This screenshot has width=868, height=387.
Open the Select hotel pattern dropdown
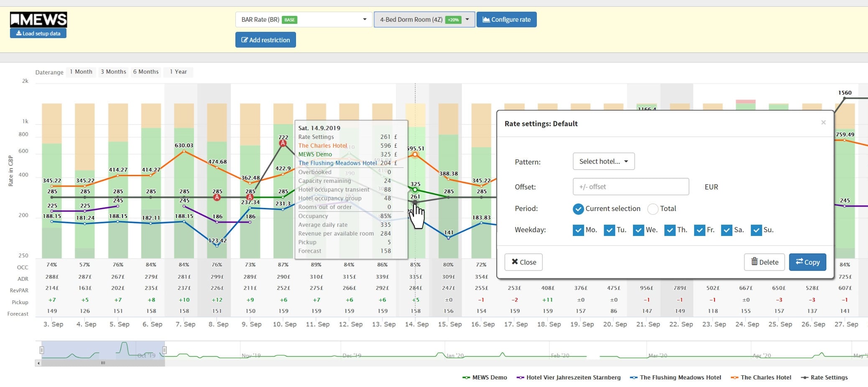[x=603, y=161]
